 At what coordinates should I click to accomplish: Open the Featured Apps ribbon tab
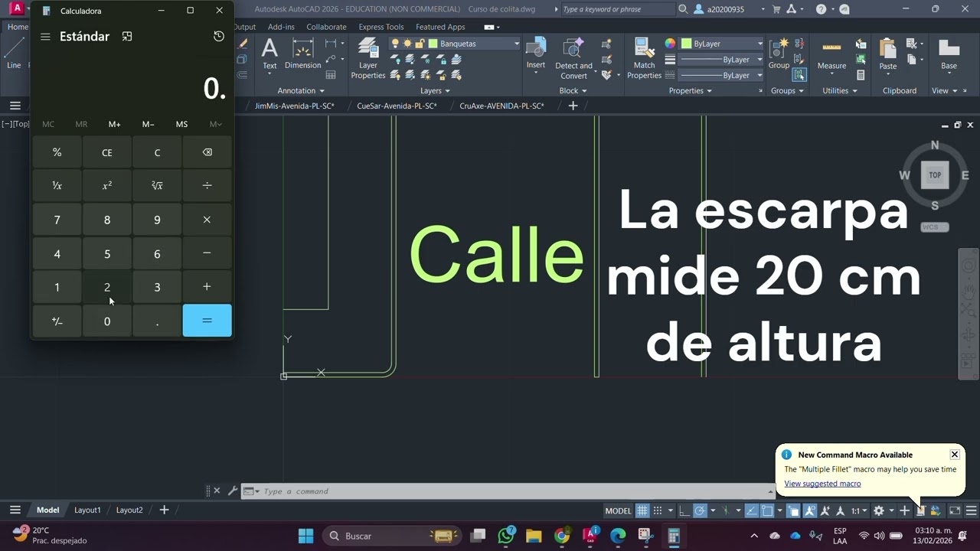440,27
